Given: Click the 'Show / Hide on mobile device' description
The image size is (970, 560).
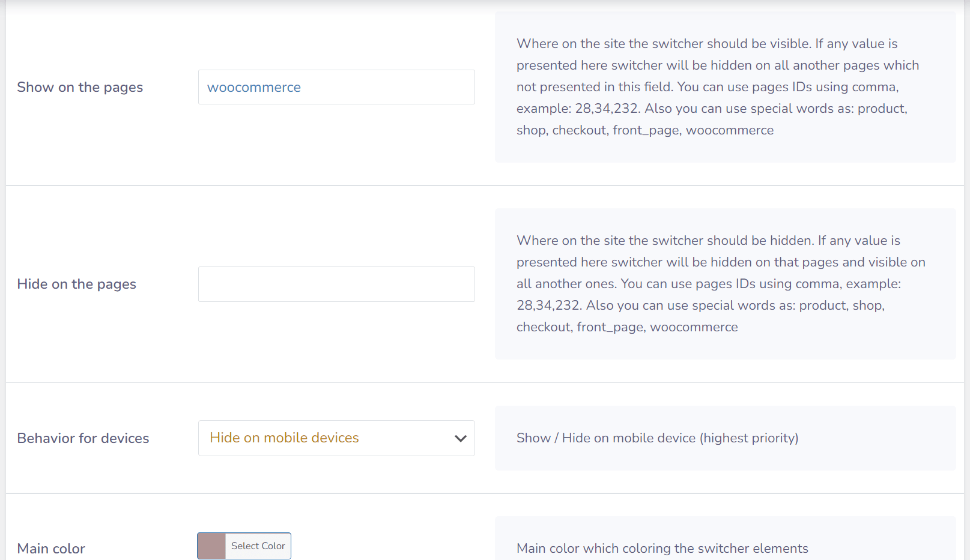Looking at the screenshot, I should pyautogui.click(x=658, y=438).
